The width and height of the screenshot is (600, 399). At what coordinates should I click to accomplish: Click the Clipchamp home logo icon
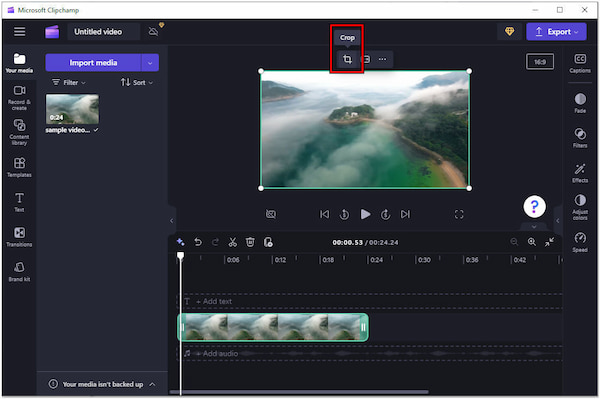[52, 32]
